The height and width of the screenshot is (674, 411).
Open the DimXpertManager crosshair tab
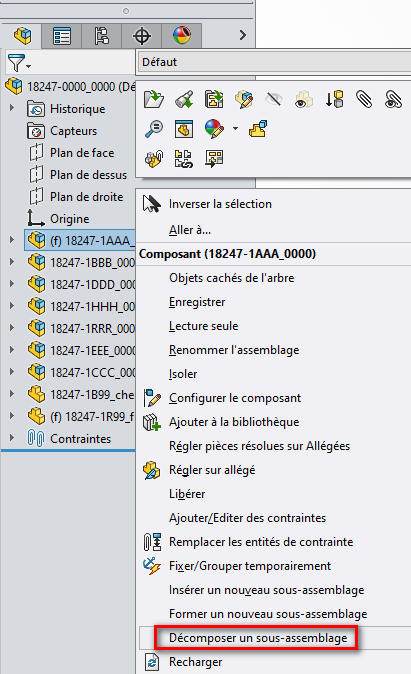tap(142, 36)
